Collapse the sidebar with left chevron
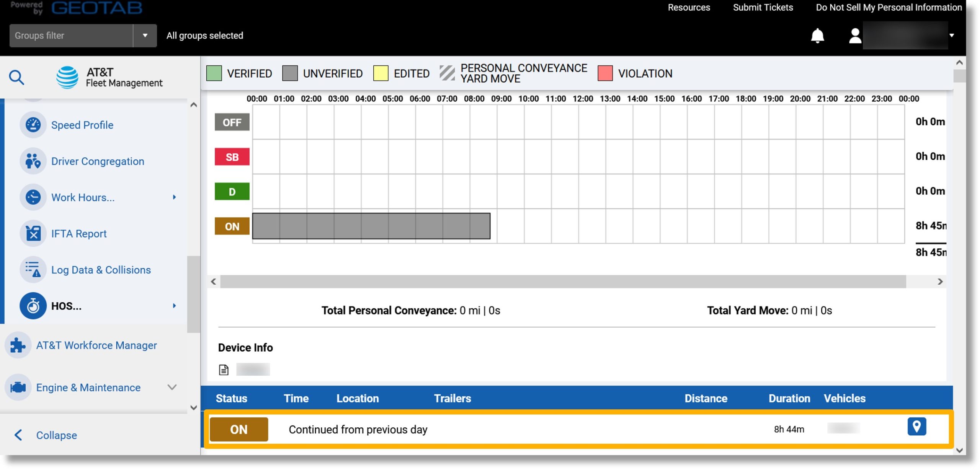980x469 pixels. click(18, 435)
